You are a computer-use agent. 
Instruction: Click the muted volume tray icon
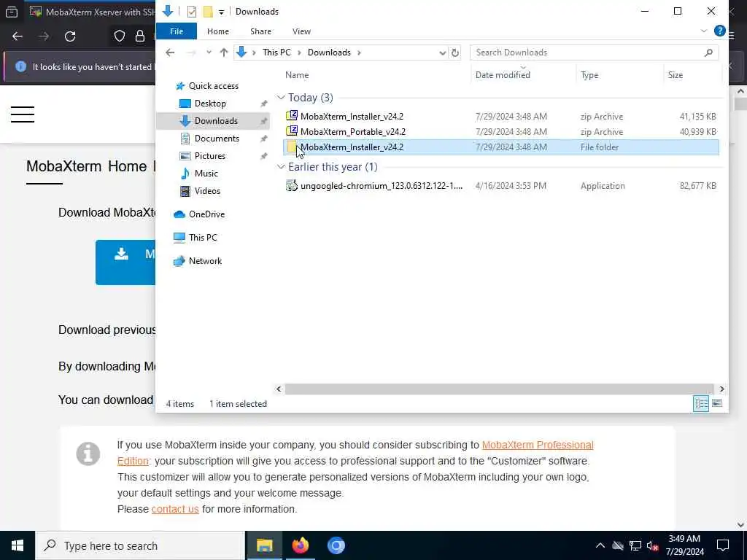[x=652, y=545]
